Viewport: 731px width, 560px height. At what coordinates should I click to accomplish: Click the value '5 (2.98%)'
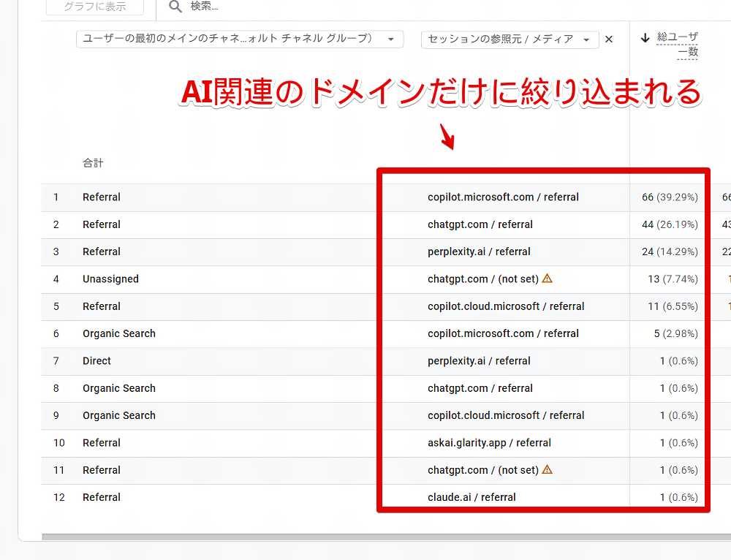coord(675,334)
